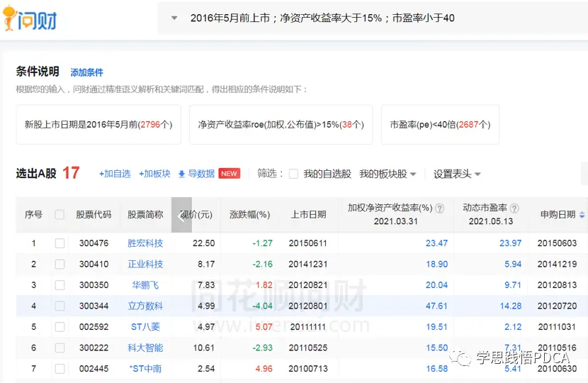Click help icon next to 动态市盈率
The height and width of the screenshot is (383, 588).
point(514,209)
